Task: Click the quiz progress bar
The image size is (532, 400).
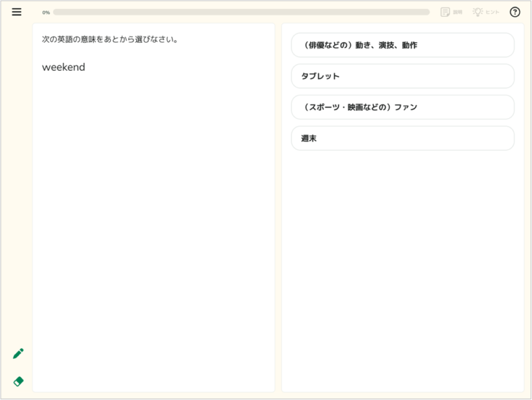Action: click(241, 12)
